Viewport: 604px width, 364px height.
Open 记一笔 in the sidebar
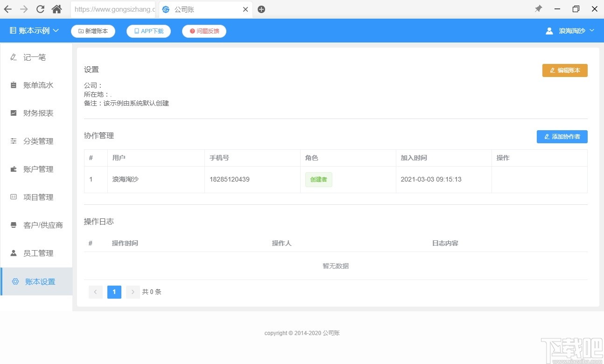[36, 57]
